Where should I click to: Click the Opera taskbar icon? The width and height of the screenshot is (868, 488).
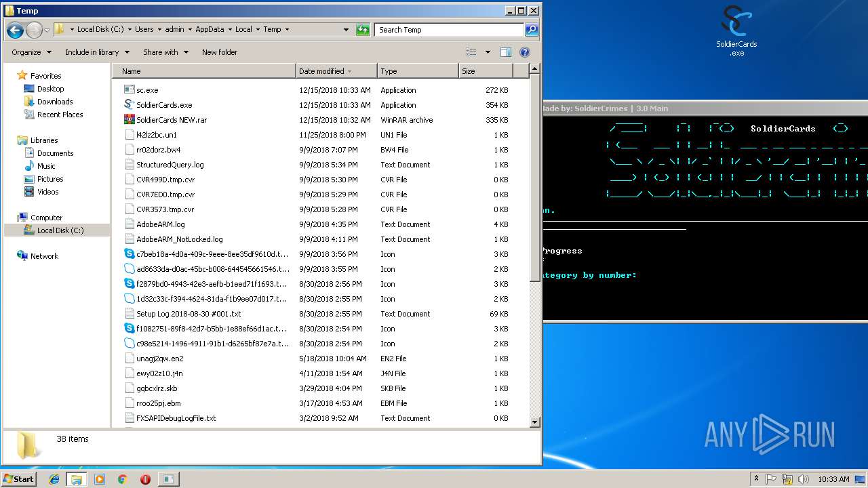(145, 479)
